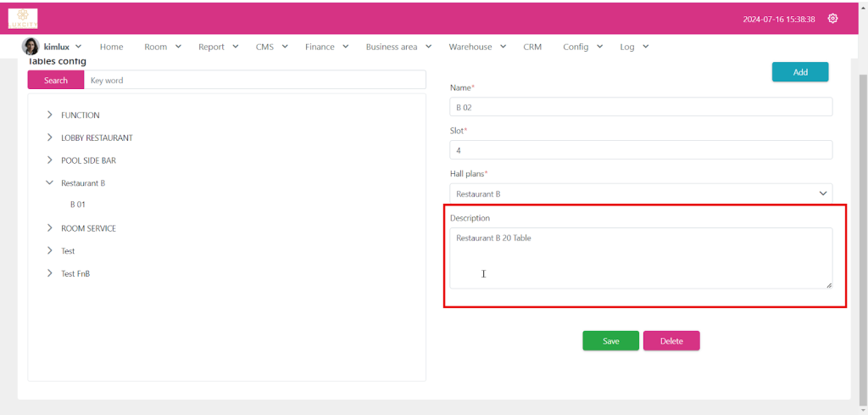This screenshot has width=868, height=415.
Task: Expand the Test FnB node
Action: click(x=50, y=273)
